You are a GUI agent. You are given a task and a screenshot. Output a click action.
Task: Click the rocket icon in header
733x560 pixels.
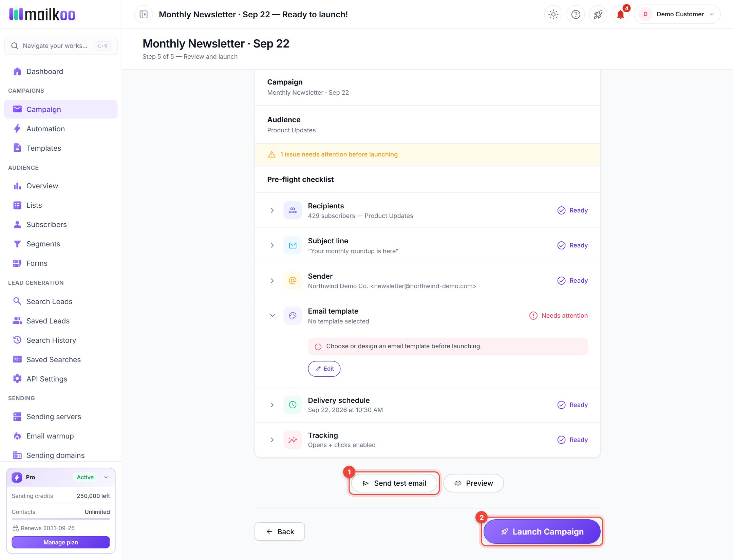[x=598, y=14]
